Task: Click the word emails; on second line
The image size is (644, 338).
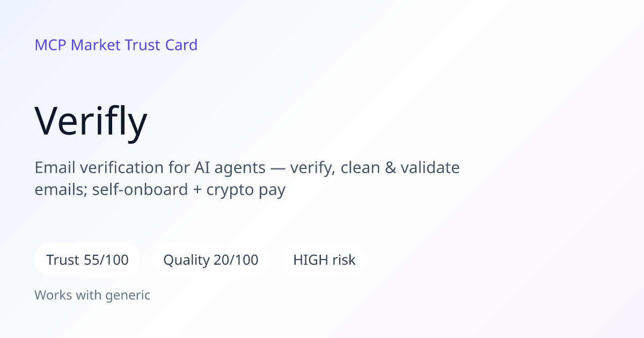Action: [61, 190]
